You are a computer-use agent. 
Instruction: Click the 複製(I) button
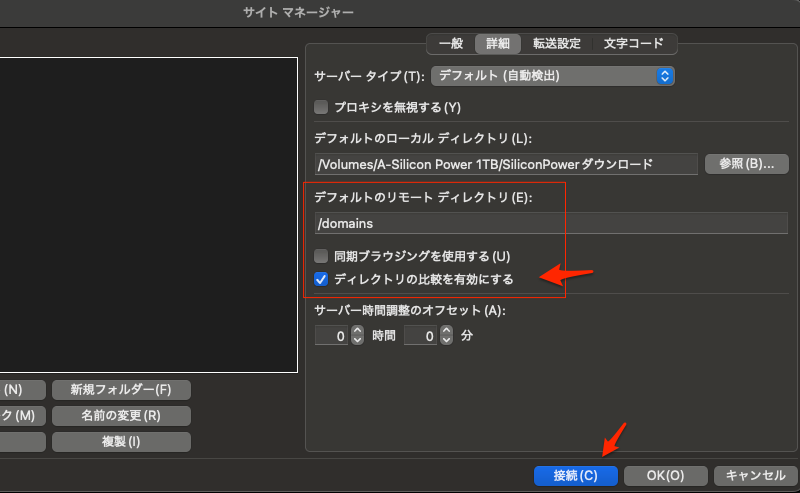point(122,441)
